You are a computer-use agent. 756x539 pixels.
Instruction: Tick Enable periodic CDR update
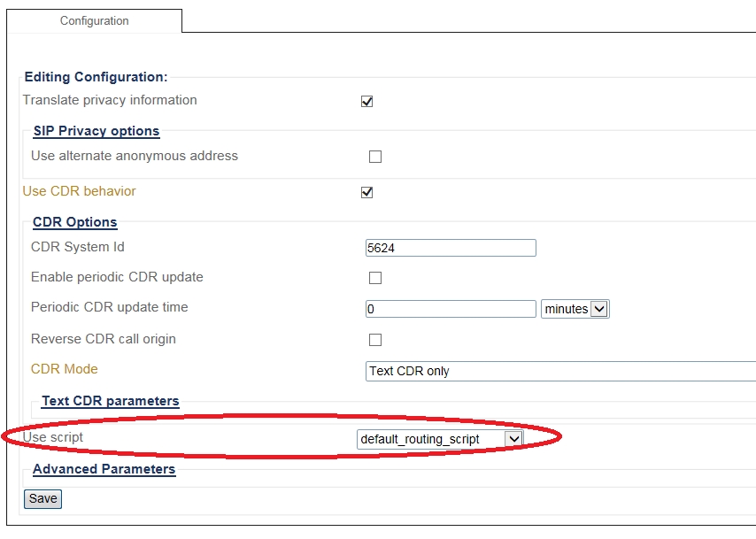tap(375, 278)
